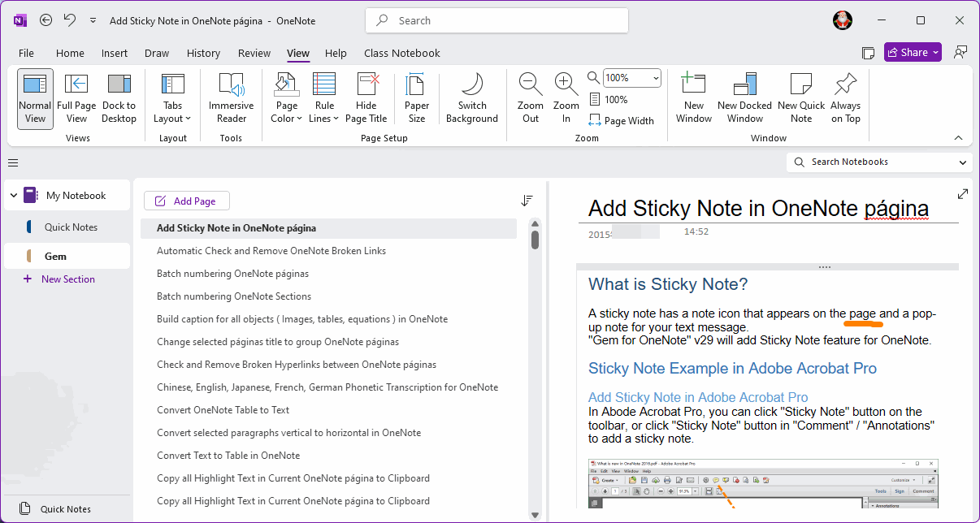Select Normal View

35,99
